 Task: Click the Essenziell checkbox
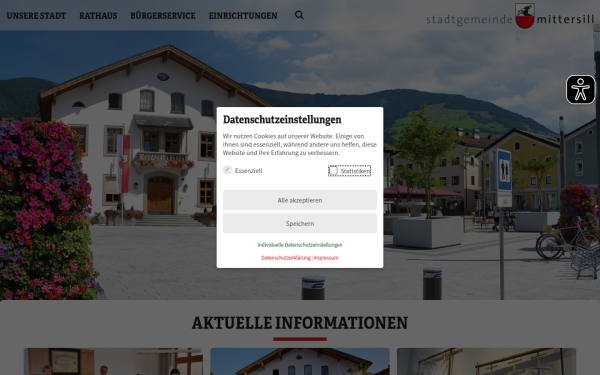tap(227, 170)
